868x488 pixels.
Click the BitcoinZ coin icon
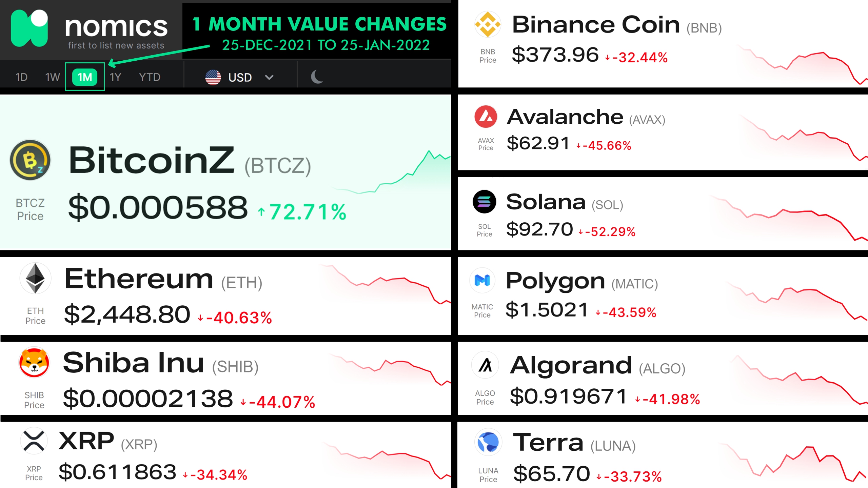[x=30, y=160]
